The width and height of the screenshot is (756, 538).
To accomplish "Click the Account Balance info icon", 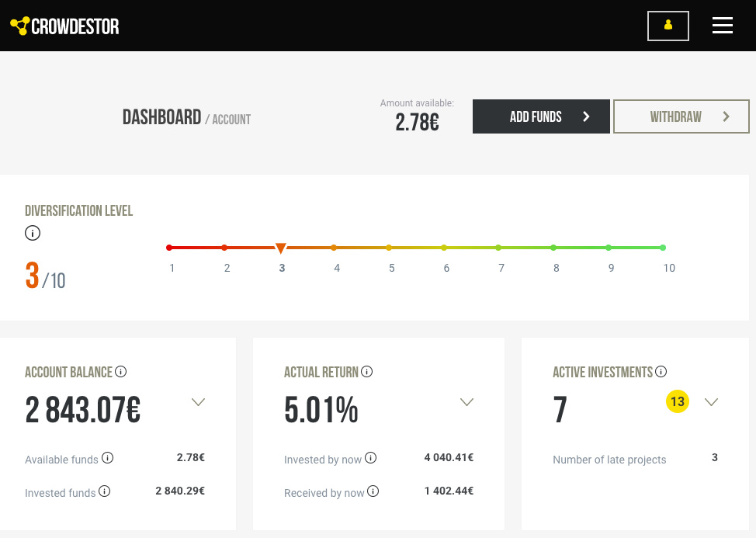I will tap(121, 372).
